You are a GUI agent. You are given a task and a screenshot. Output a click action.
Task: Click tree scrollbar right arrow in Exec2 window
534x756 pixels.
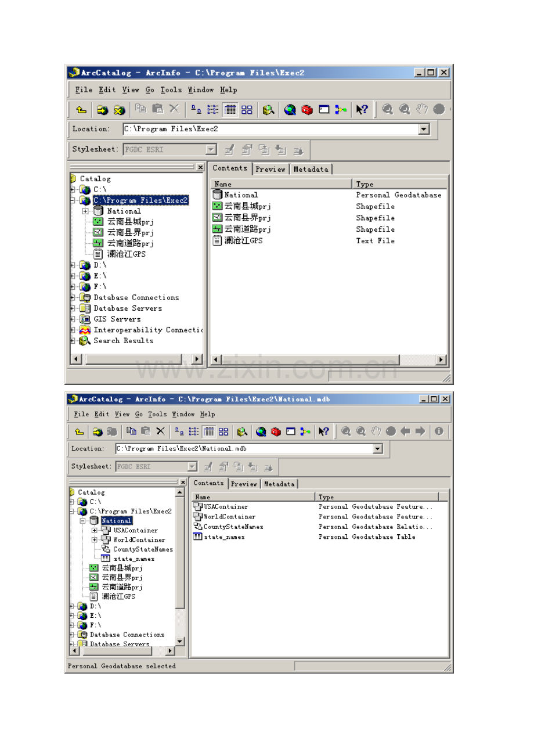197,359
